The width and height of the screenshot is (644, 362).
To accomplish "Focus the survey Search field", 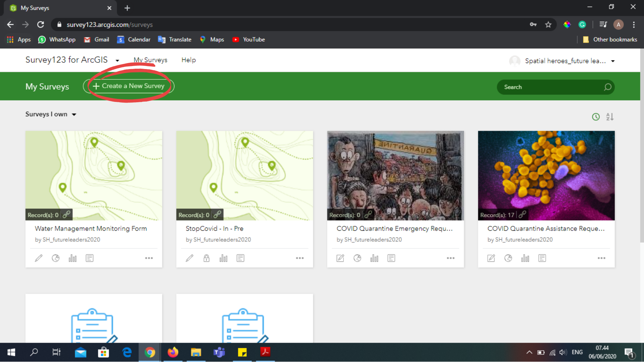I will click(555, 87).
